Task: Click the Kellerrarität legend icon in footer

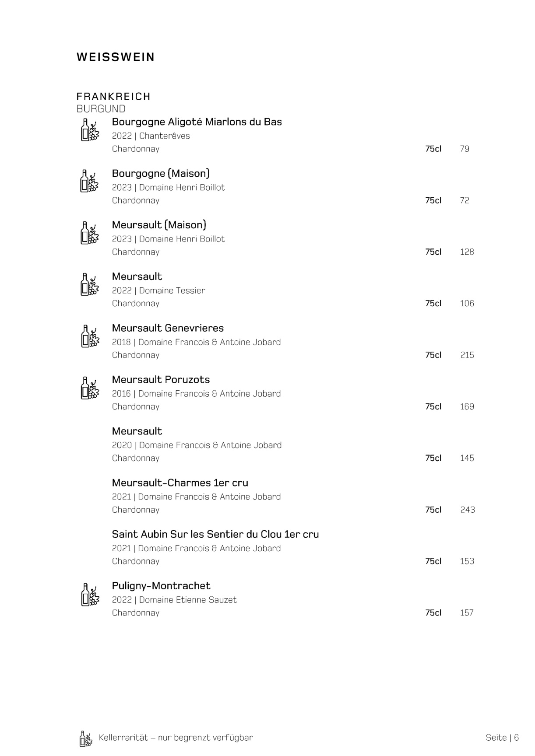Action: (86, 738)
